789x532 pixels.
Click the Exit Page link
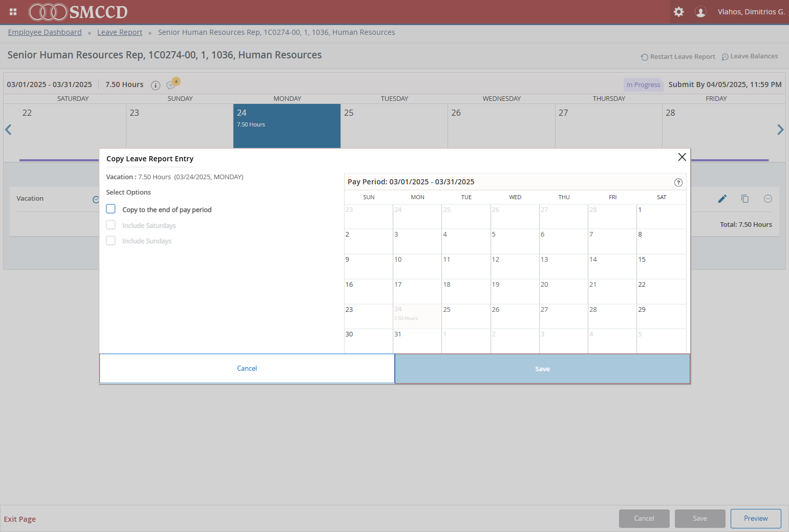click(20, 519)
